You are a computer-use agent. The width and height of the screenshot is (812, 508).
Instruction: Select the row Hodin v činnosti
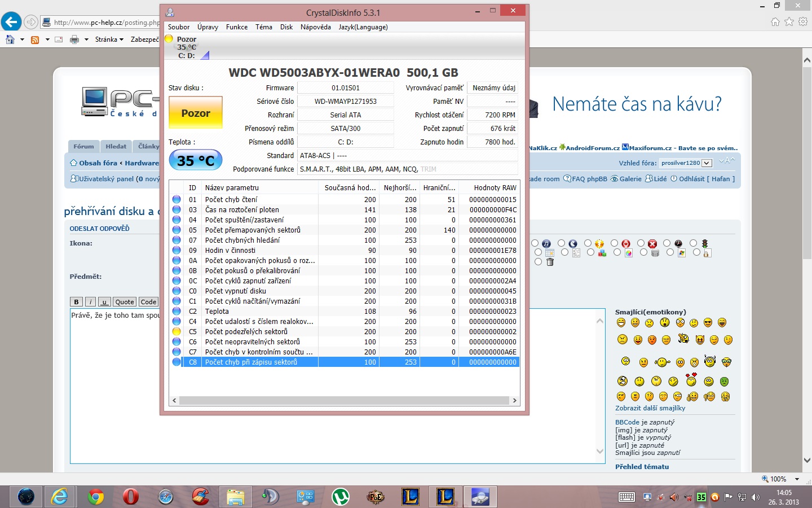[345, 250]
